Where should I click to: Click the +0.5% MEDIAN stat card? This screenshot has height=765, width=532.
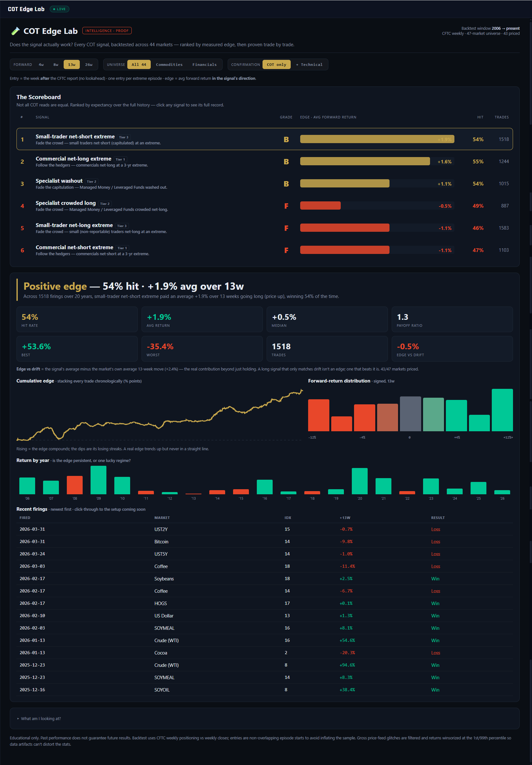[x=327, y=319]
